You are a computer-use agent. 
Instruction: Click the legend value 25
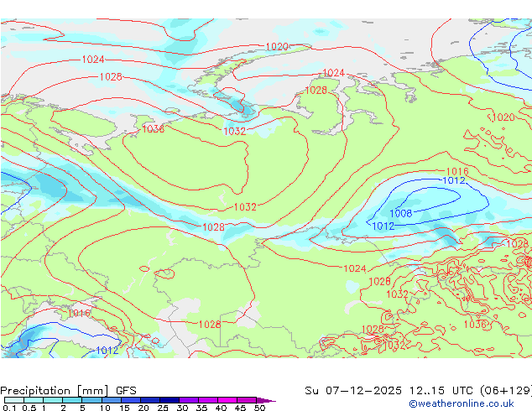(163, 408)
